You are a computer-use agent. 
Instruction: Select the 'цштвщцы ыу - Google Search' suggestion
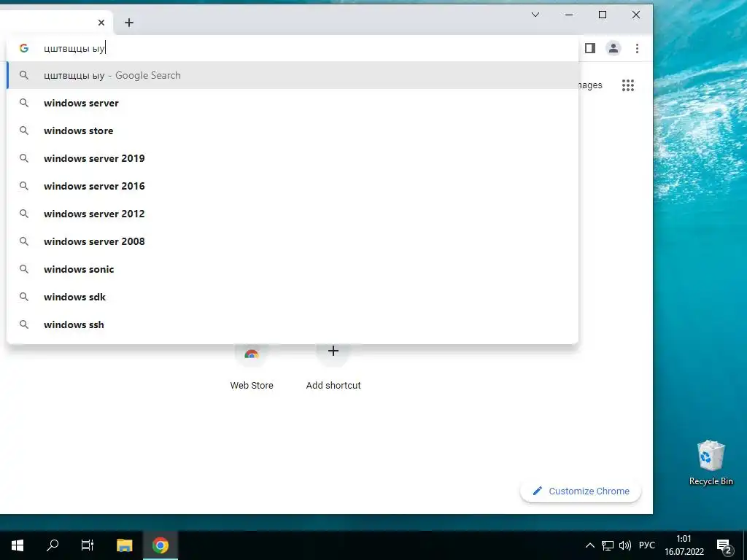[x=293, y=75]
